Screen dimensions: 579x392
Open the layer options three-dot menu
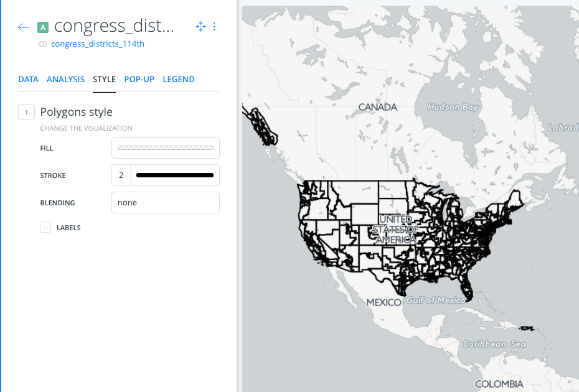214,26
